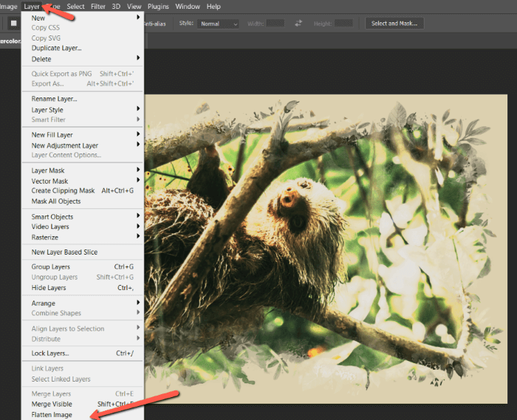This screenshot has height=420, width=517.
Task: Select Create Clipping Mask option
Action: pyautogui.click(x=63, y=190)
